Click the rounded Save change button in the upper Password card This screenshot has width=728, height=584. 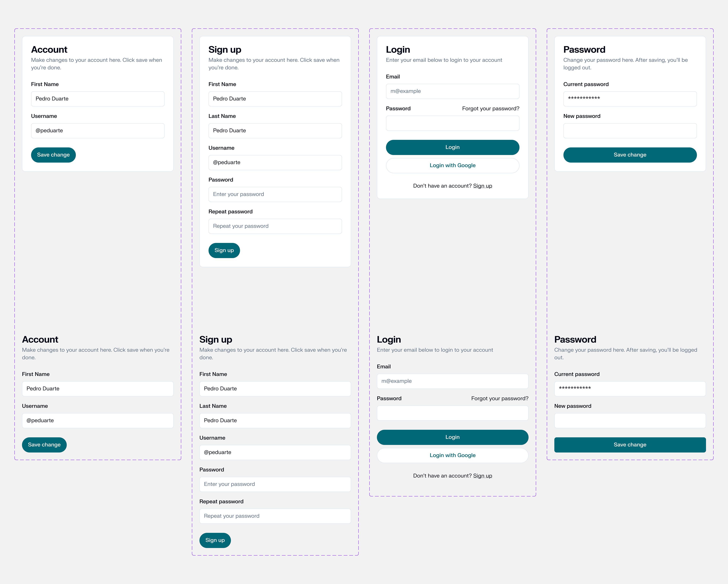tap(630, 155)
